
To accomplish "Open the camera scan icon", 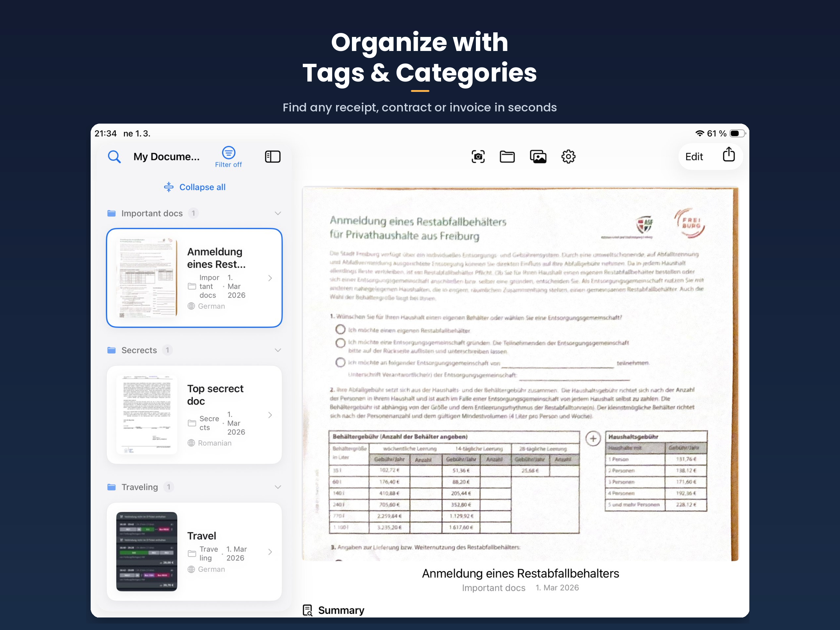I will tap(478, 157).
